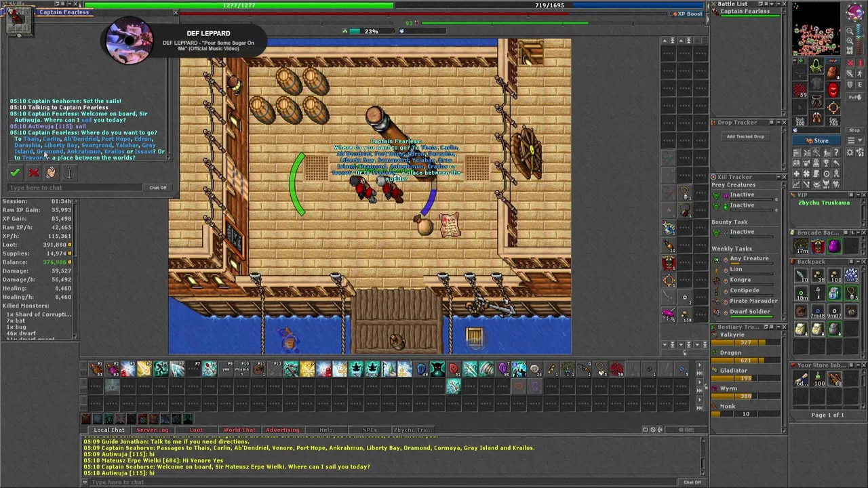Select the fish item with count 10
868x488 pixels.
[802, 275]
